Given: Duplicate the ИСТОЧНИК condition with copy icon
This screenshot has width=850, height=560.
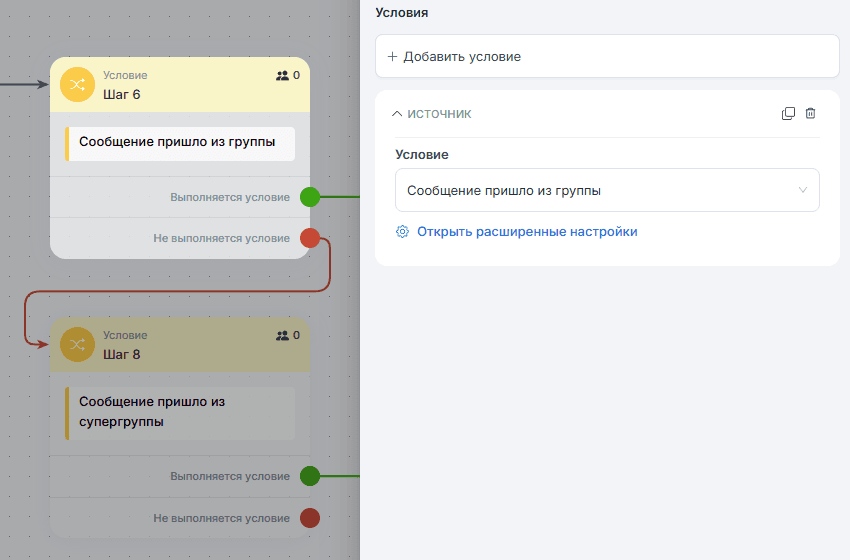Looking at the screenshot, I should point(788,113).
